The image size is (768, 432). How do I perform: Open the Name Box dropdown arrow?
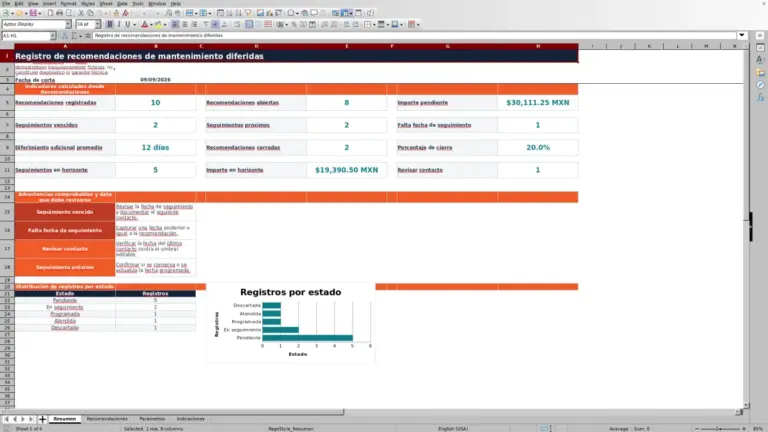point(52,36)
